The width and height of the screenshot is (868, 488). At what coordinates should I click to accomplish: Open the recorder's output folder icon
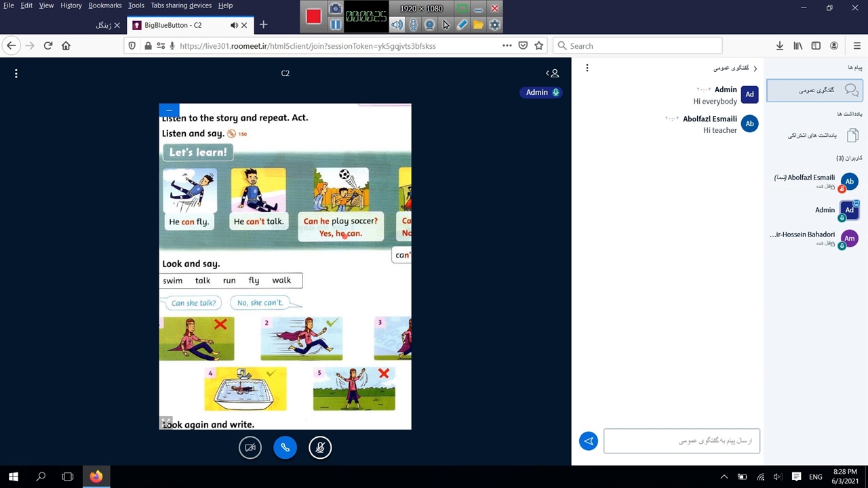tap(478, 24)
